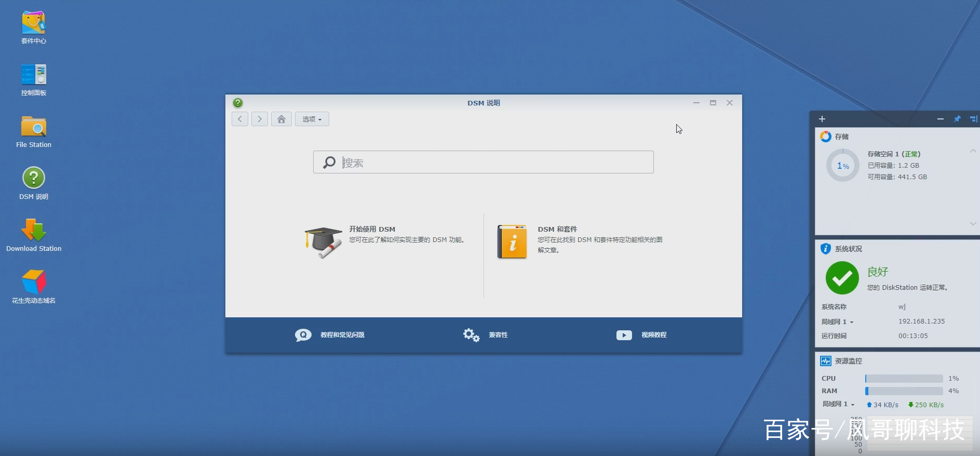Click the 系统状况 shield icon

tap(826, 249)
